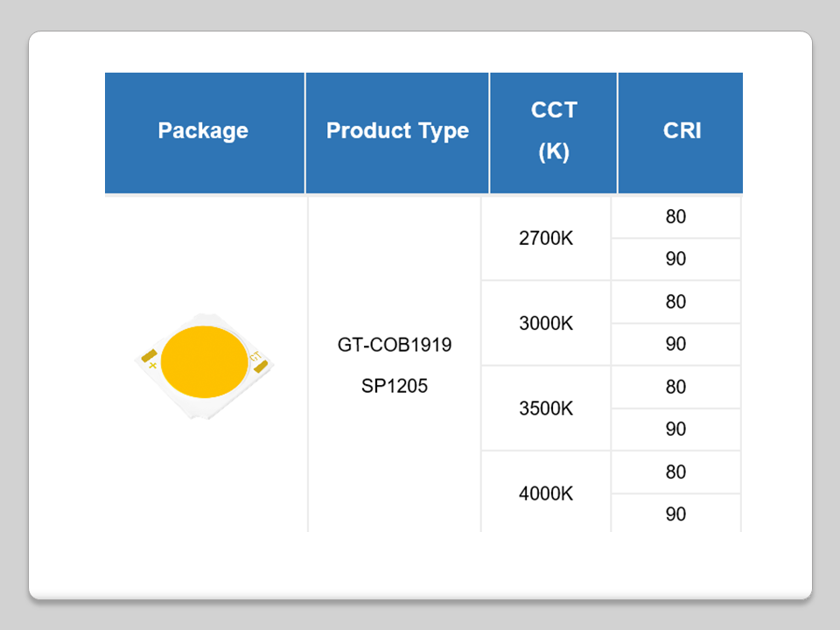Click the COB LED chip product image
The height and width of the screenshot is (630, 840).
[x=204, y=362]
